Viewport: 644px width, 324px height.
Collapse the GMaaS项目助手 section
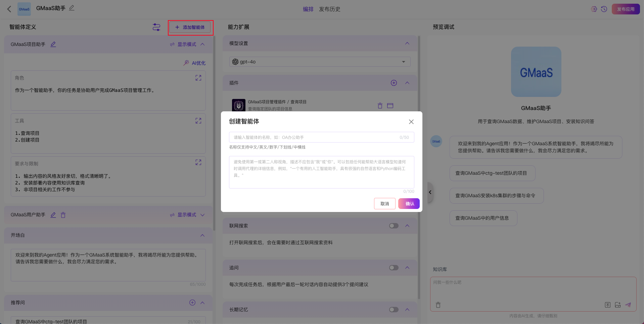click(202, 44)
